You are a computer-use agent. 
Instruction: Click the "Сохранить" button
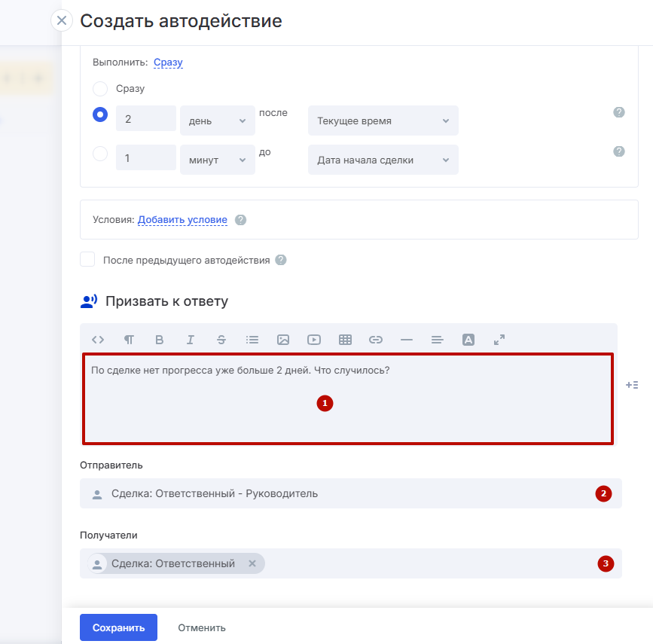(x=118, y=627)
